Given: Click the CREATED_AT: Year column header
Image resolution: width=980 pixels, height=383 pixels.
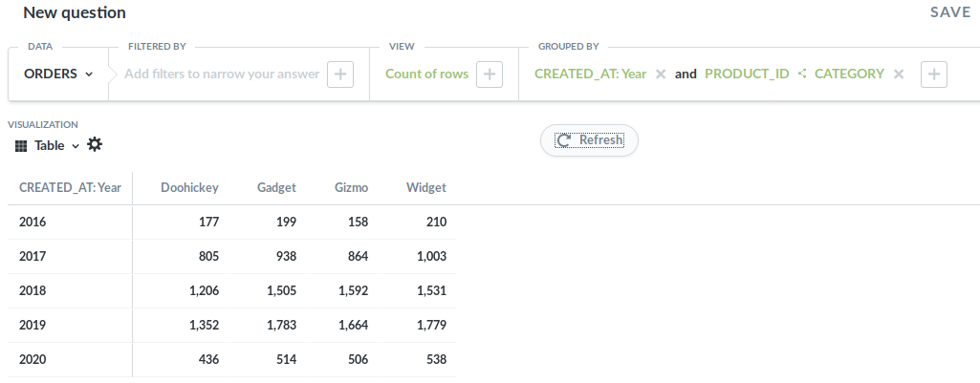Looking at the screenshot, I should [x=70, y=187].
